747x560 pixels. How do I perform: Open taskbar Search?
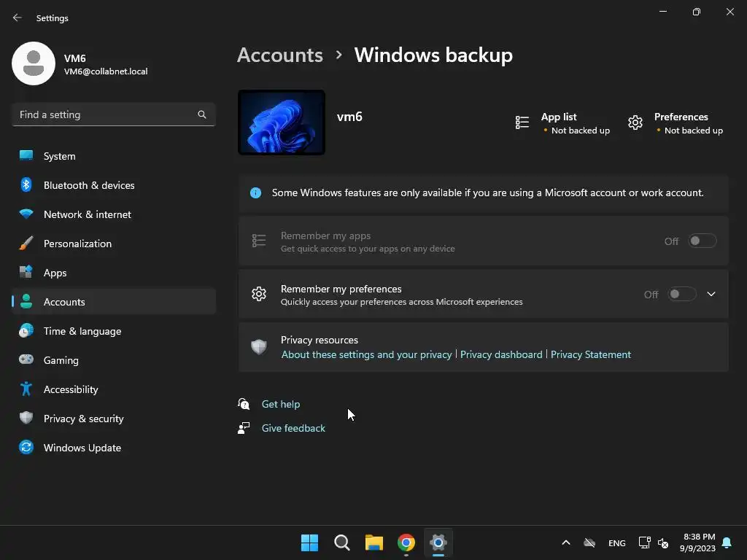point(342,542)
